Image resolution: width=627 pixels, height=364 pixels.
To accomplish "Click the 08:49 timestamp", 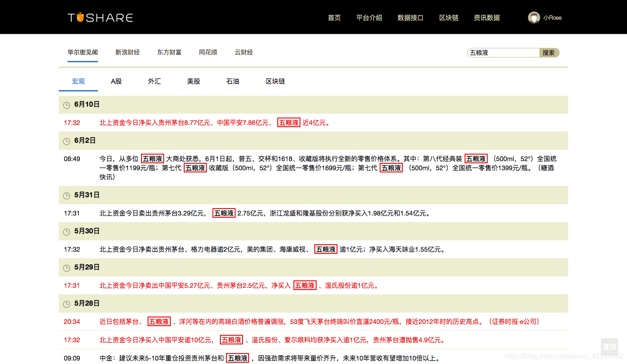I will click(x=72, y=159).
